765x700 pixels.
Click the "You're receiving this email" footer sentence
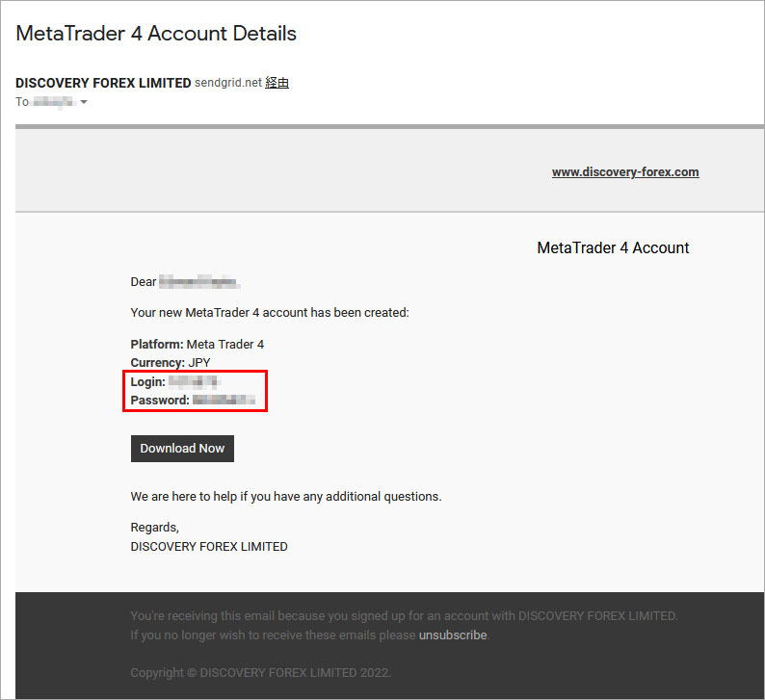point(404,616)
